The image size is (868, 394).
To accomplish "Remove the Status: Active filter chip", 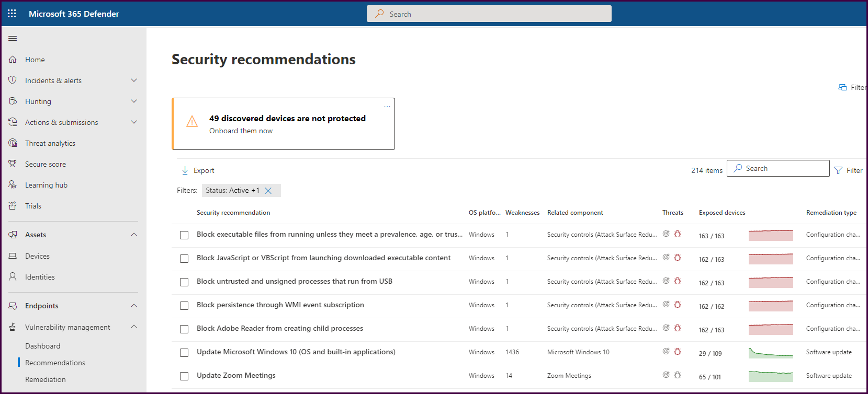I will [268, 191].
